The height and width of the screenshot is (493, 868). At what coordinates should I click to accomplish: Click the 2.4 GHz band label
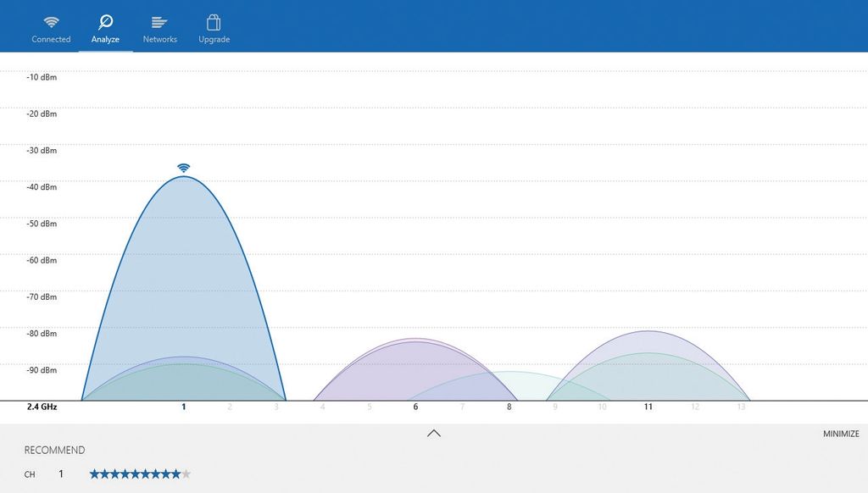click(x=42, y=407)
